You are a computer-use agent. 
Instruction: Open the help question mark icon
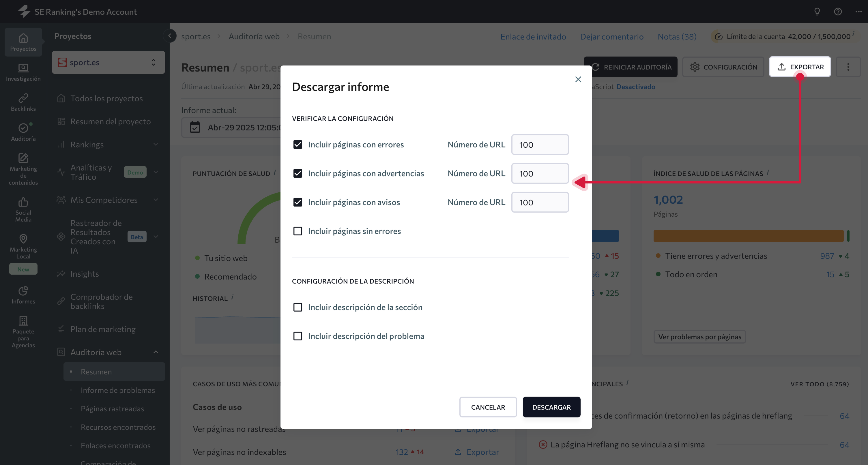coord(838,12)
